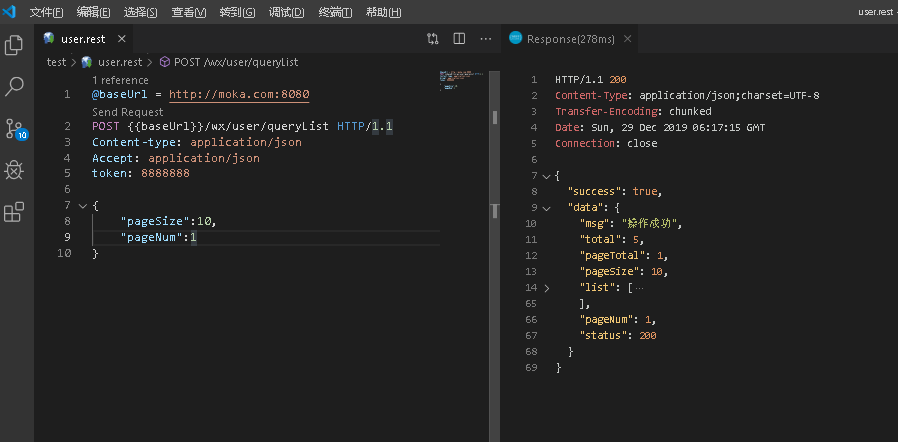Open the 文件(F) menu
The width and height of the screenshot is (898, 442).
tap(46, 12)
